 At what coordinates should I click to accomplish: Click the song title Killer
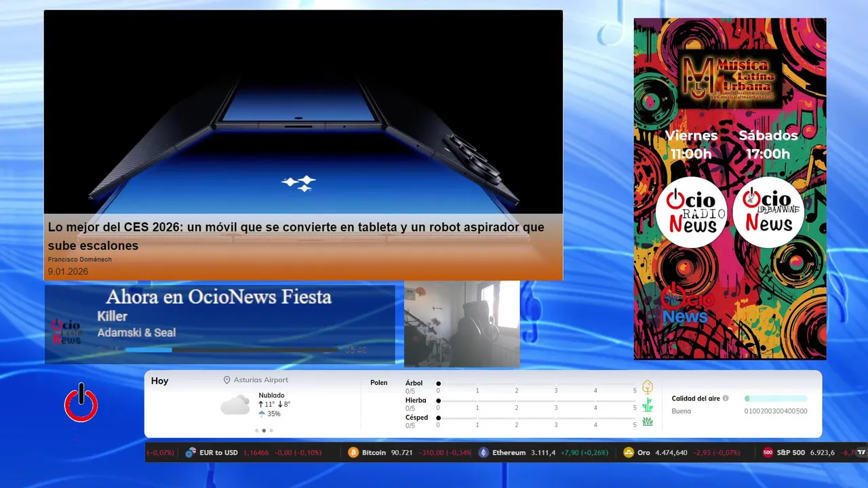112,317
